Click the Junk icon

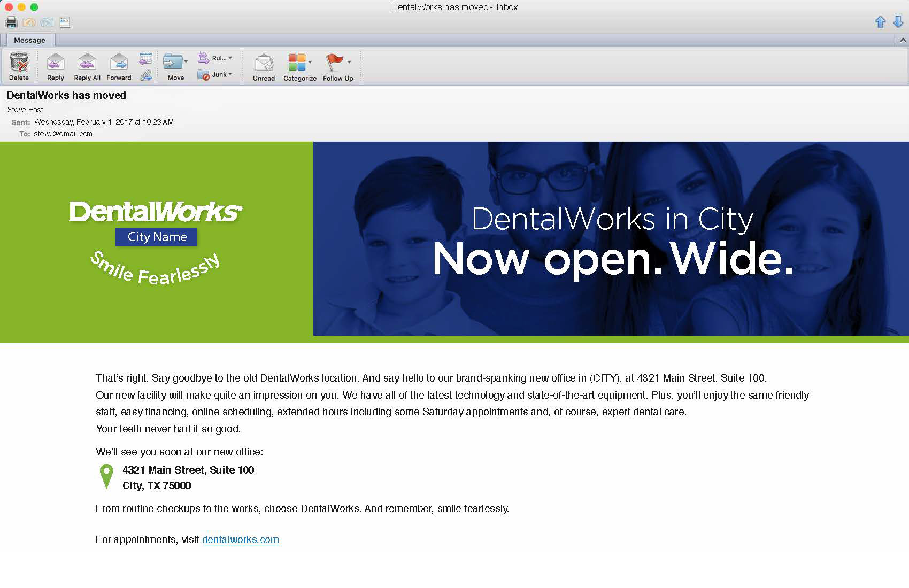coord(203,75)
